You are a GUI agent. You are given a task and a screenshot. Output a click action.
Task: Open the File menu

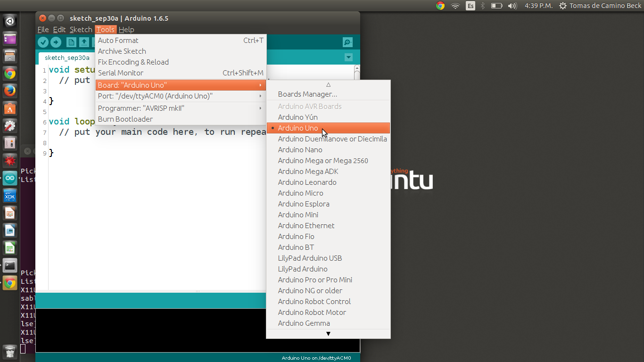point(43,29)
